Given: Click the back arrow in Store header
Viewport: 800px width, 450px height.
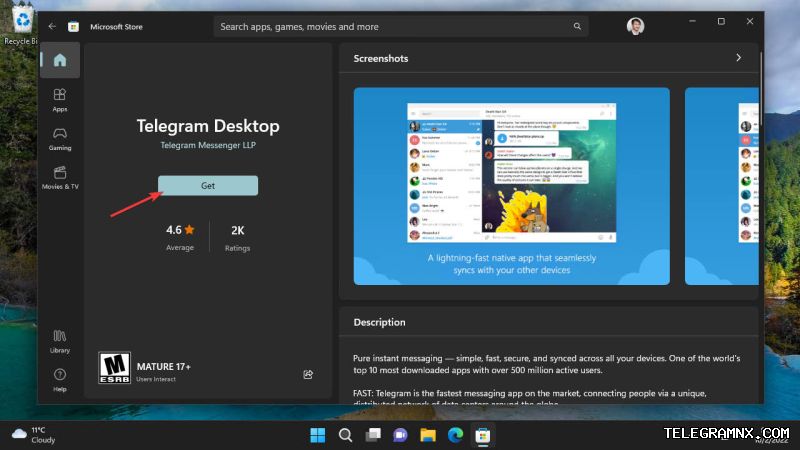Looking at the screenshot, I should tap(52, 26).
